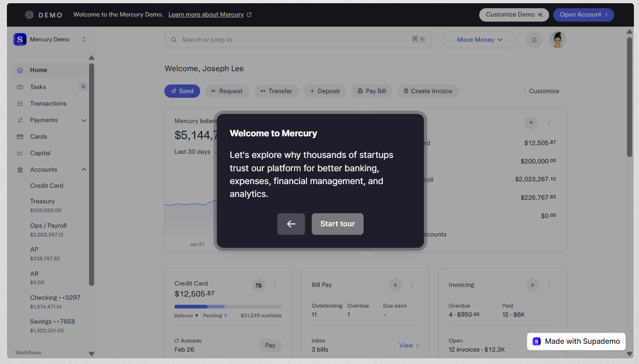Click the plus icon in Invoicing

tap(532, 285)
